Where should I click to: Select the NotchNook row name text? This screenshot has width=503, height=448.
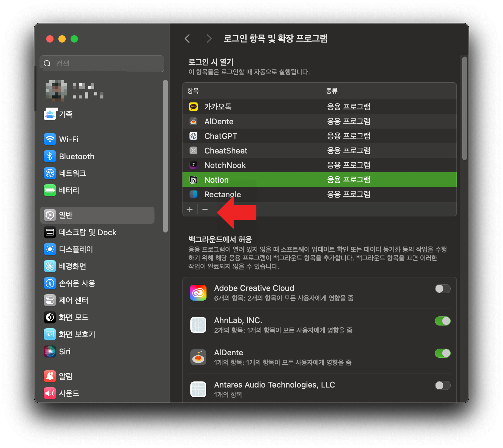coord(225,165)
